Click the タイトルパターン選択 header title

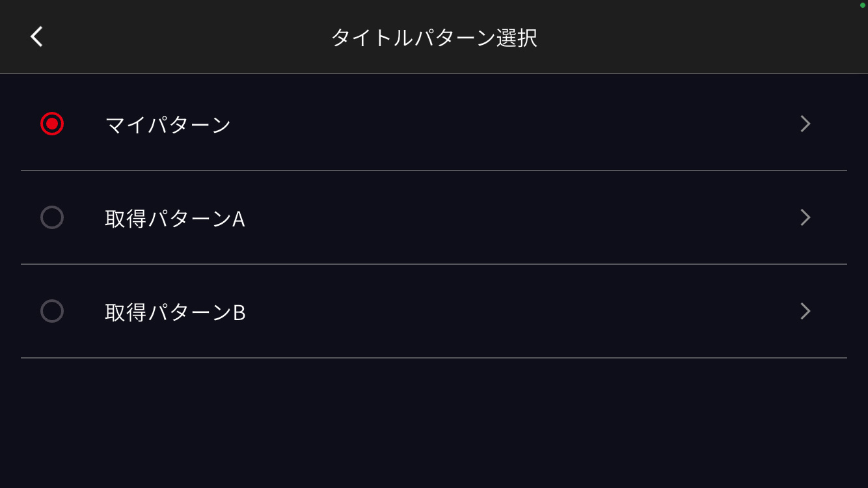[434, 38]
